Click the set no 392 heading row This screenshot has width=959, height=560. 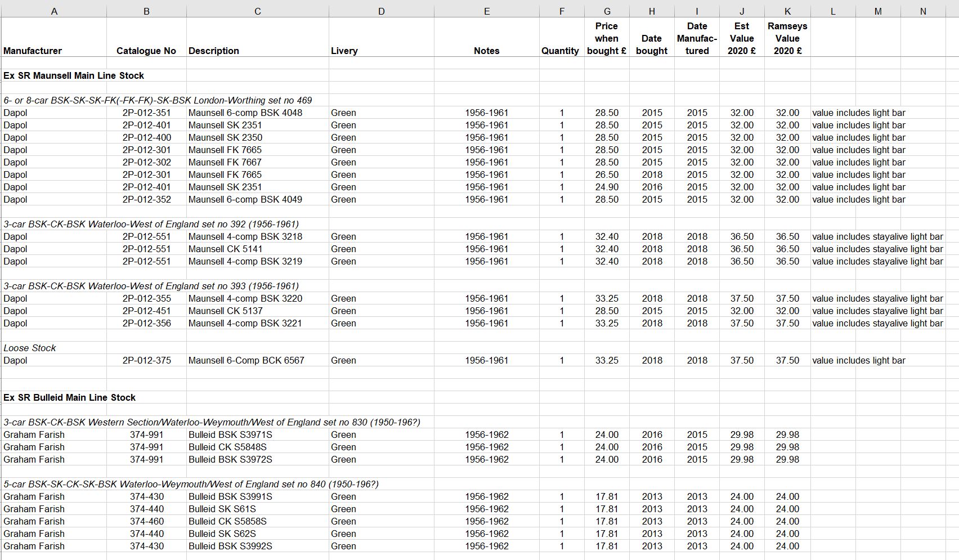151,224
